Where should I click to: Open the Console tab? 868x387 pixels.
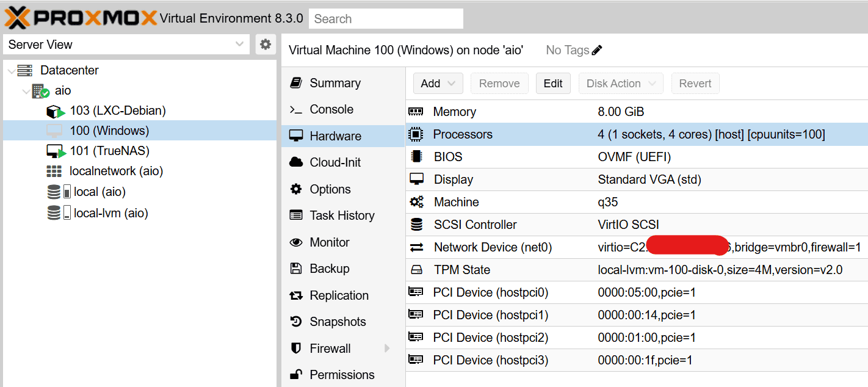click(343, 109)
